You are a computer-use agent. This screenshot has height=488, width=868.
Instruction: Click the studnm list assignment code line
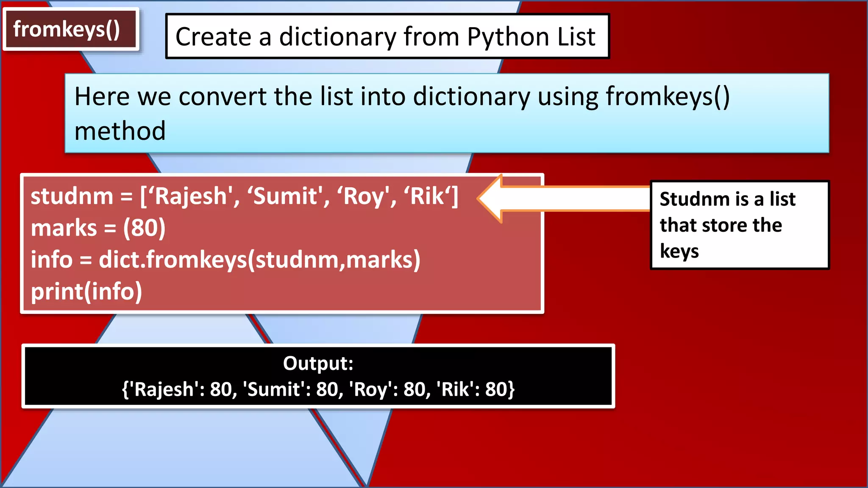point(244,197)
